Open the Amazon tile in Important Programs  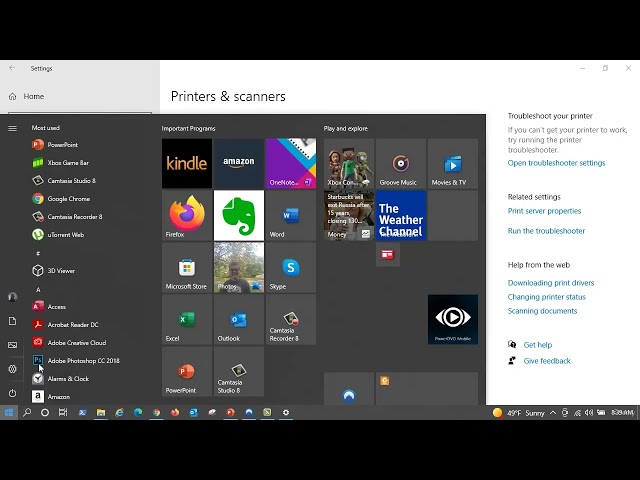[x=239, y=163]
